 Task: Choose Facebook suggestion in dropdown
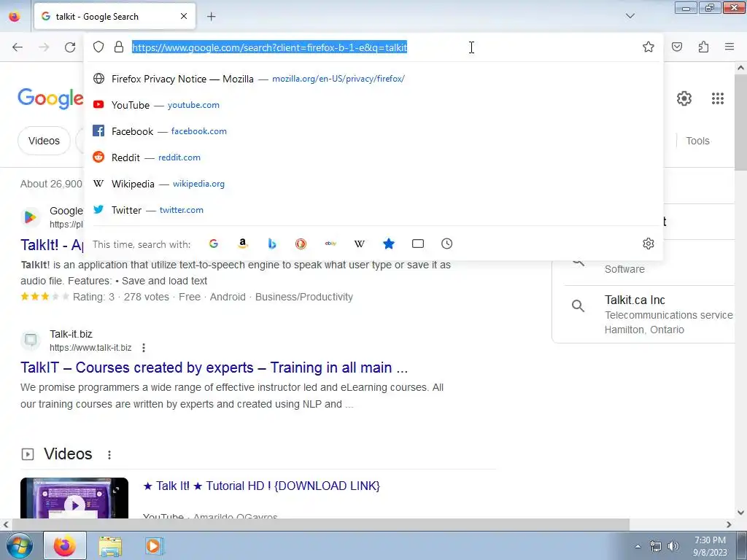tap(373, 131)
